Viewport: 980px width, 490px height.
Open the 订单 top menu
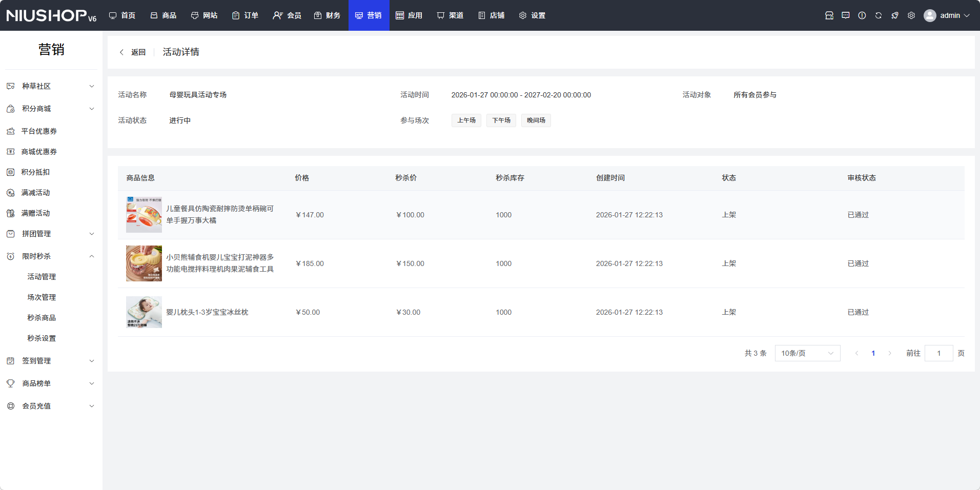(x=245, y=15)
